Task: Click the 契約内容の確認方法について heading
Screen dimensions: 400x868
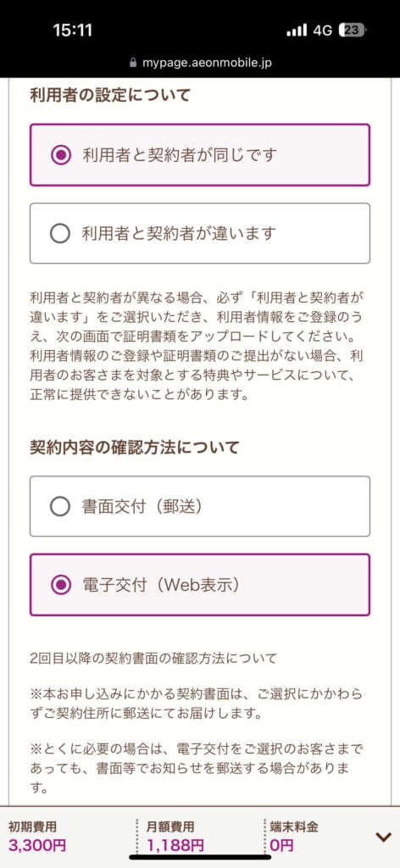Action: 135,448
